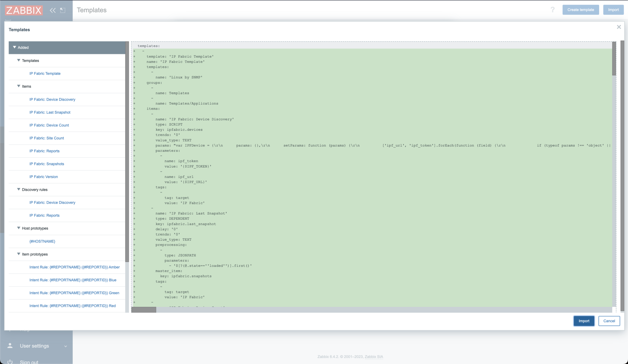Collapse sidebar with double-chevron icon
Screen dimensions: 628x364
click(x=53, y=10)
